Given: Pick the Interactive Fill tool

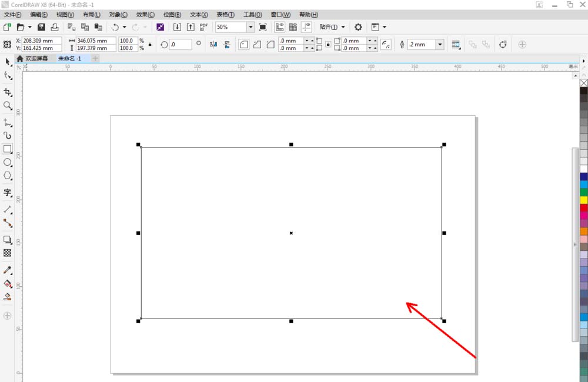Looking at the screenshot, I should pos(8,283).
